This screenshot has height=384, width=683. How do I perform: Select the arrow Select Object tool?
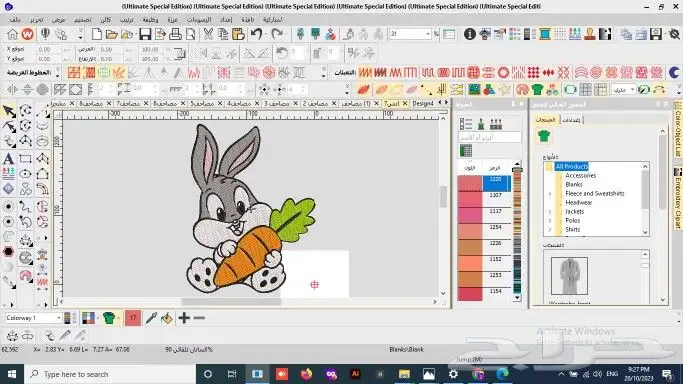click(9, 111)
